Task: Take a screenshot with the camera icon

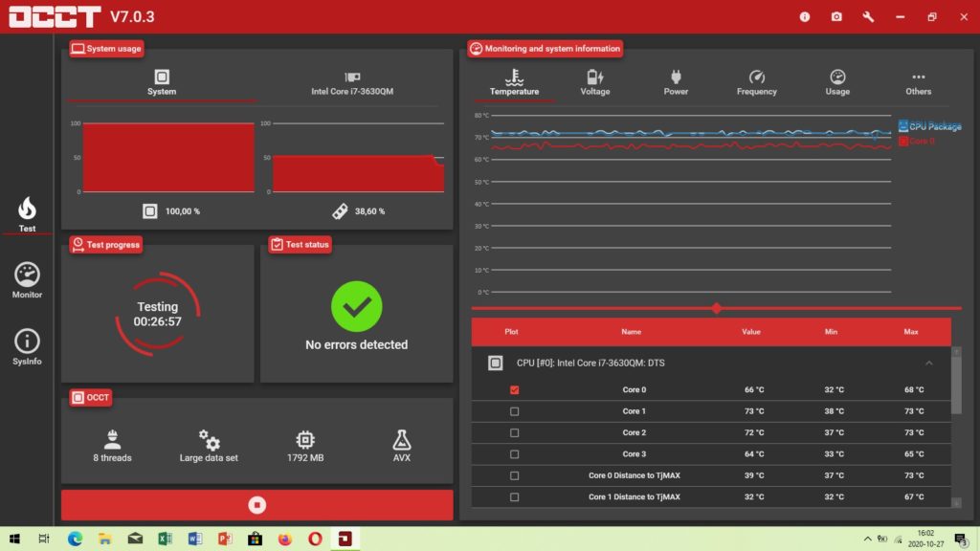Action: pyautogui.click(x=836, y=16)
